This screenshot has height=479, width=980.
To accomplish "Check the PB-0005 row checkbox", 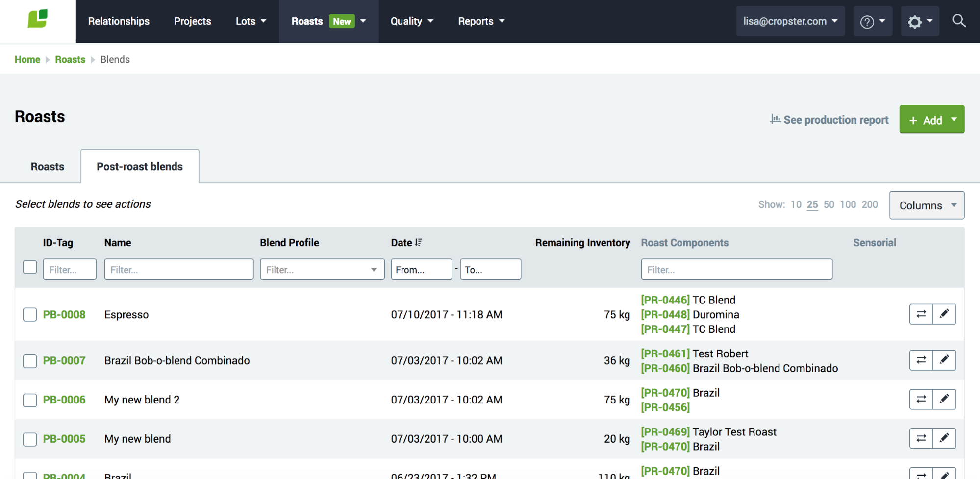I will tap(30, 440).
